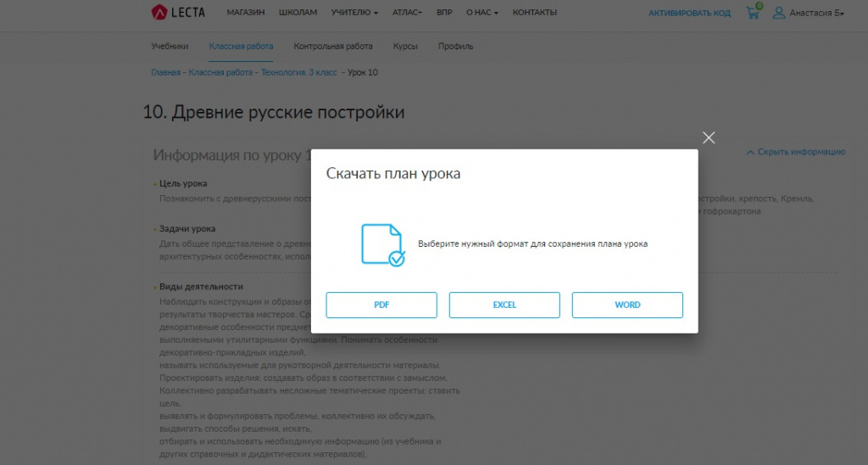Collapse info via Скрыть информацию
This screenshot has width=868, height=465.
(x=796, y=152)
